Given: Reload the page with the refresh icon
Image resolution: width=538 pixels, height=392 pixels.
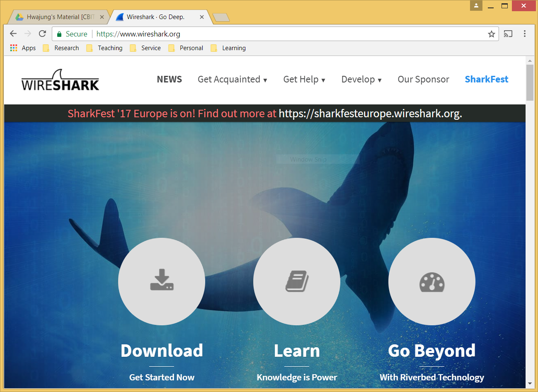Looking at the screenshot, I should (x=42, y=34).
